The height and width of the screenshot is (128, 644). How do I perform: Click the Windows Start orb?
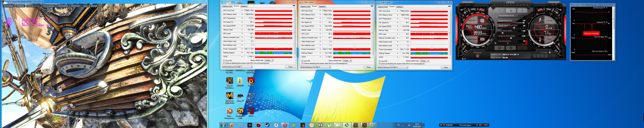(223, 125)
